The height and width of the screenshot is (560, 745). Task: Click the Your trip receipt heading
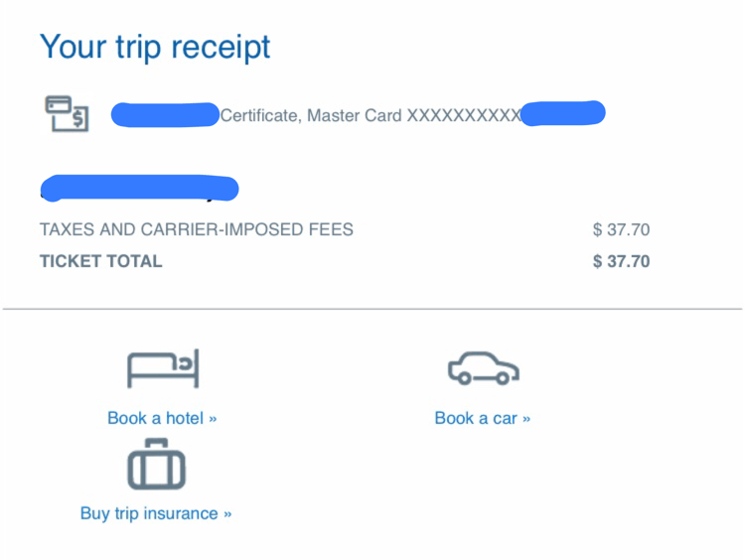tap(155, 47)
